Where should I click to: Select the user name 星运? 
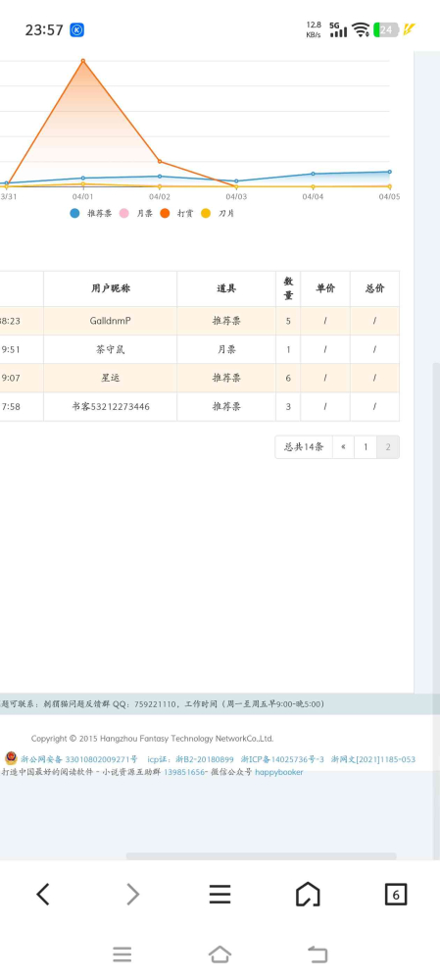pyautogui.click(x=111, y=378)
